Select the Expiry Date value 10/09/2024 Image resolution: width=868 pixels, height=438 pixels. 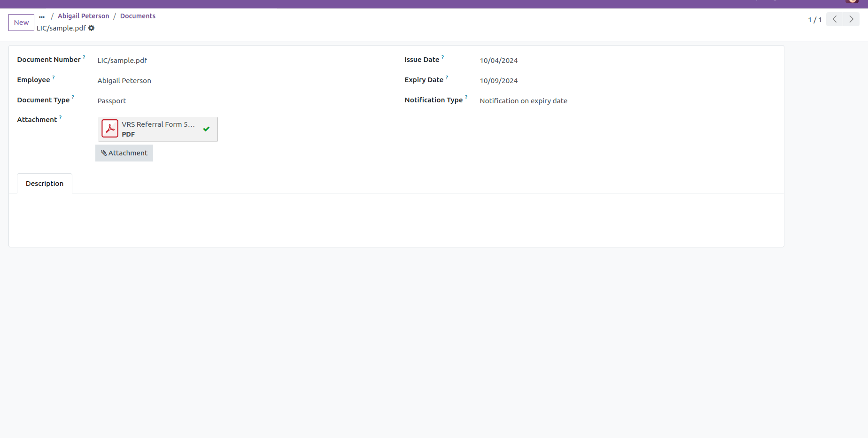point(498,81)
